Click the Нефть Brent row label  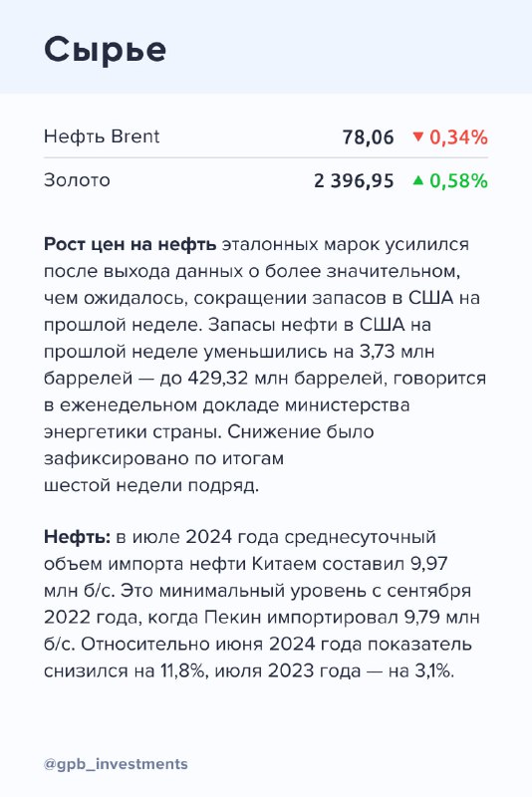[102, 136]
